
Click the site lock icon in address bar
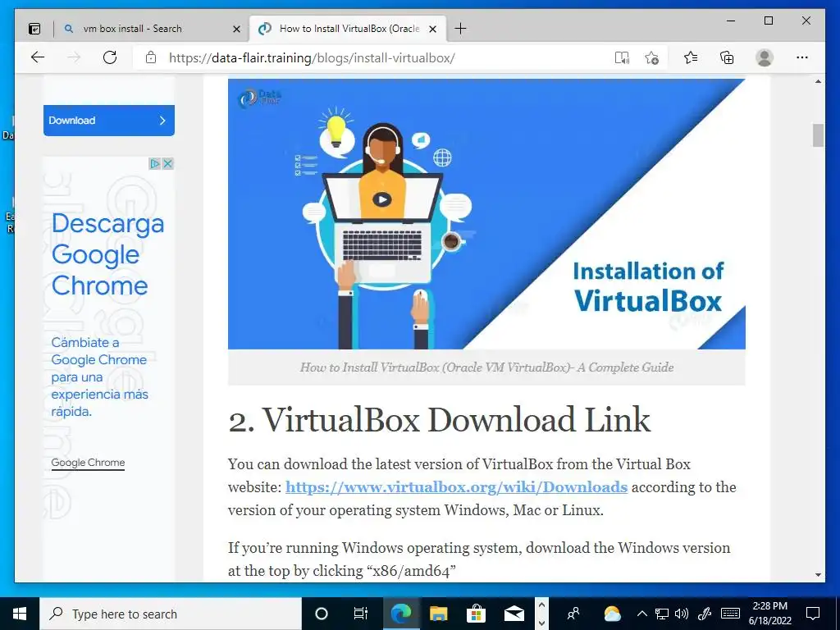tap(151, 57)
